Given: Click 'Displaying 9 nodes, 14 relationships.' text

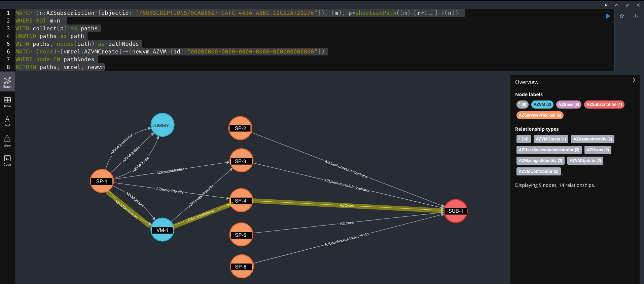Looking at the screenshot, I should 555,185.
